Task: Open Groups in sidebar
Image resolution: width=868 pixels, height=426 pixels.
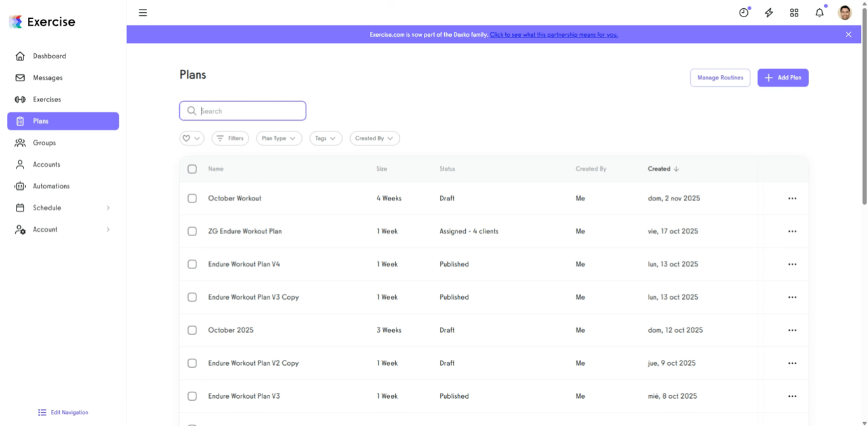Action: coord(63,143)
